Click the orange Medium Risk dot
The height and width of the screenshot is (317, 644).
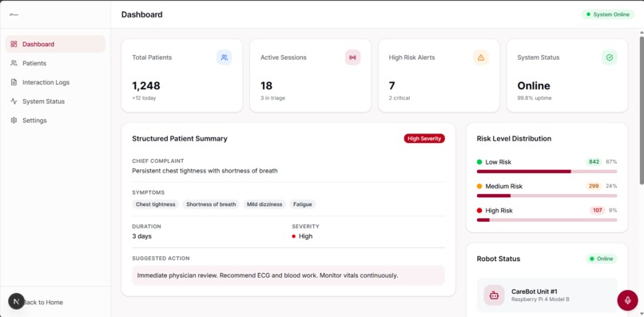[x=479, y=186]
